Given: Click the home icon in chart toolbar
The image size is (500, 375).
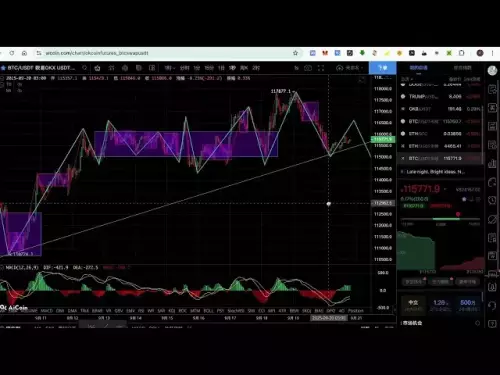Looking at the screenshot, I should 97,68.
